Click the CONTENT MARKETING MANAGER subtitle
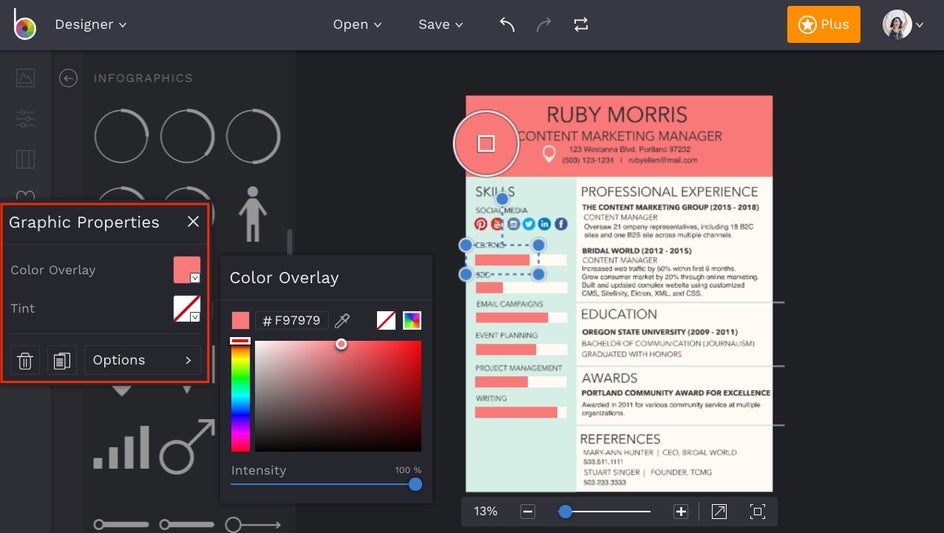944x533 pixels. [x=620, y=136]
